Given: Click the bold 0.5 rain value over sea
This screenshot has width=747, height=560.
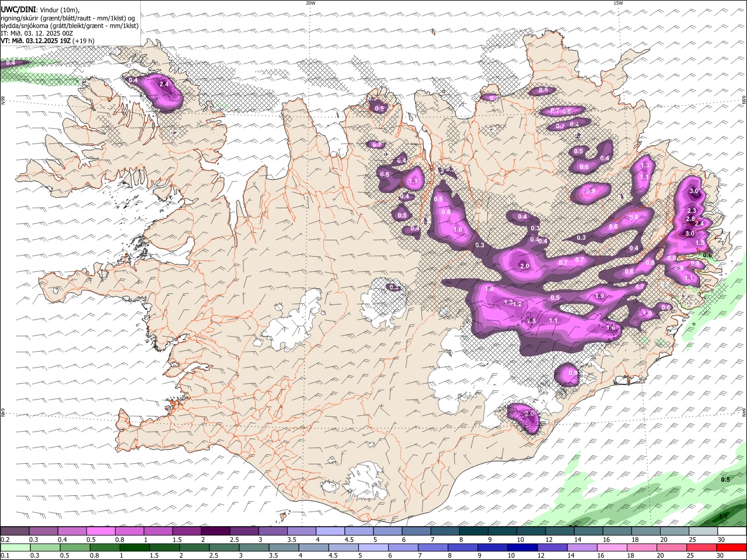Looking at the screenshot, I should (x=725, y=480).
